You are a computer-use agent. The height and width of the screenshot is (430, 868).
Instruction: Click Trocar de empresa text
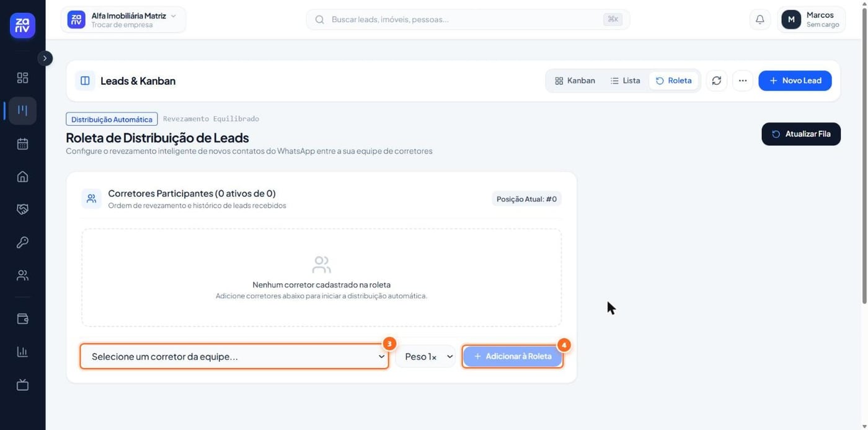click(122, 25)
